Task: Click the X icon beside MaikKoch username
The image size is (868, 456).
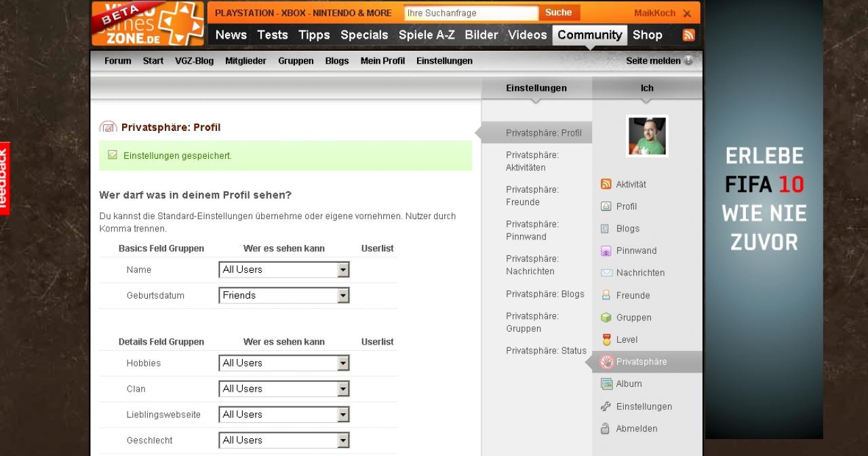Action: 687,14
